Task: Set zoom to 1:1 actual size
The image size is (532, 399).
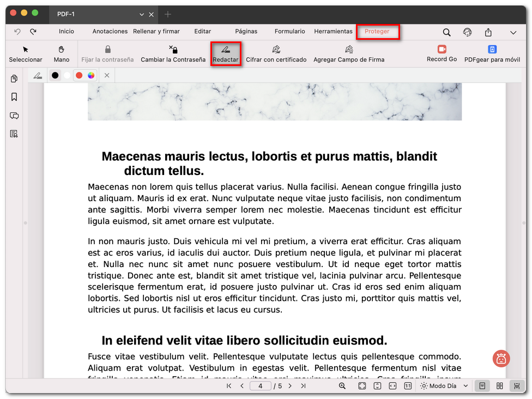Action: tap(408, 385)
